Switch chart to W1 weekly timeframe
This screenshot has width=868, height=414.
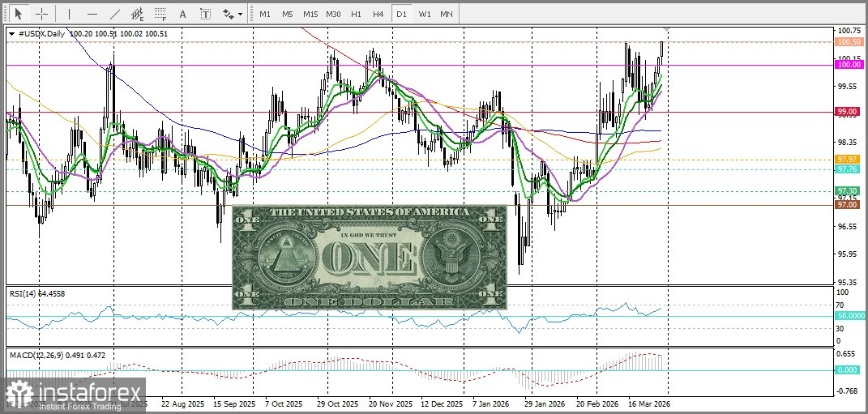click(x=425, y=14)
